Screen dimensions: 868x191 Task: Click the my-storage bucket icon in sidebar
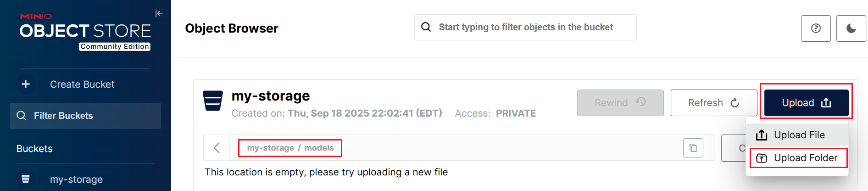26,179
